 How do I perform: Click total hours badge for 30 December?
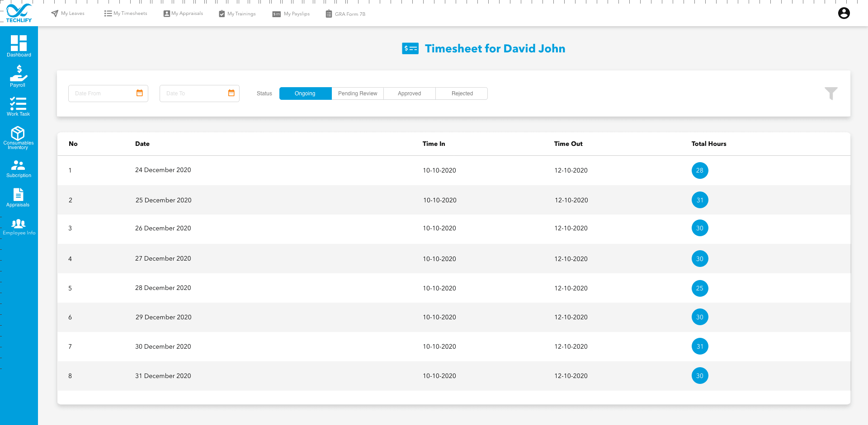pos(700,346)
